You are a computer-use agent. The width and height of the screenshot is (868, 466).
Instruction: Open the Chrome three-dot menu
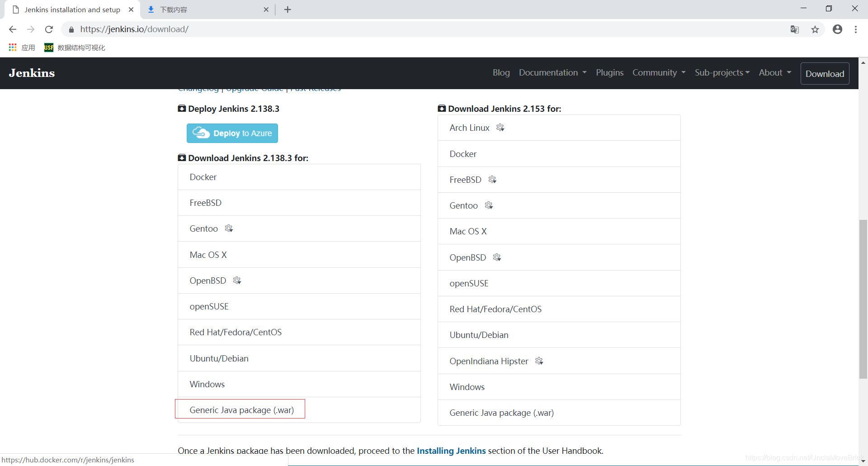tap(856, 29)
